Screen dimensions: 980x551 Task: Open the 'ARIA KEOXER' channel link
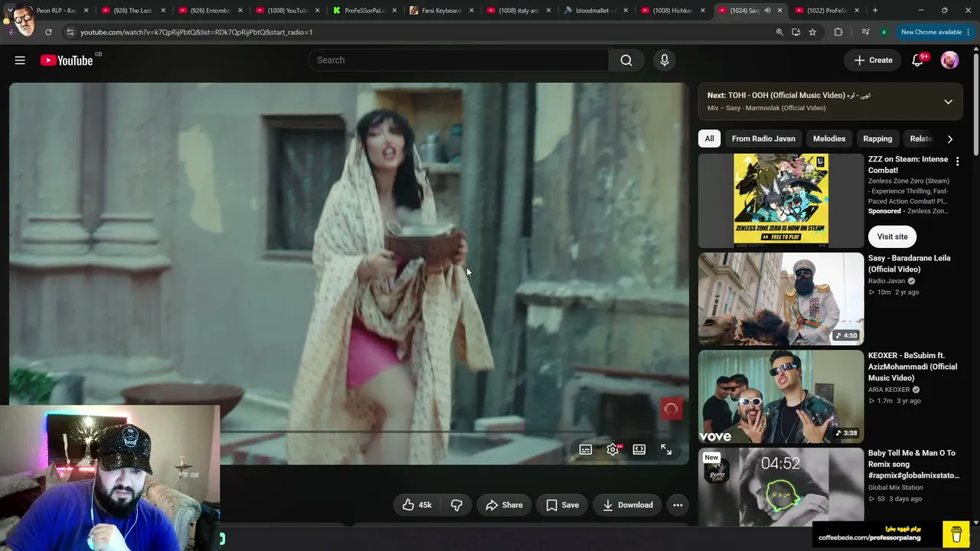point(889,390)
